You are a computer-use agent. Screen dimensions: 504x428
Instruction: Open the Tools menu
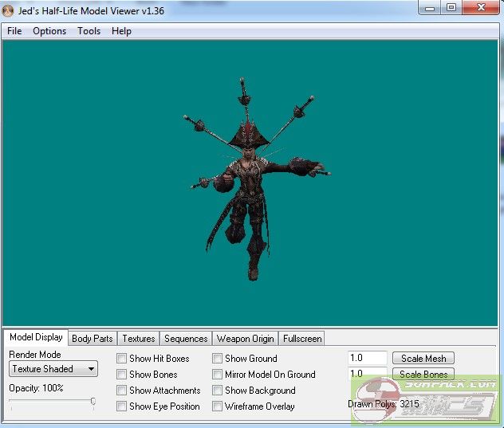[89, 31]
